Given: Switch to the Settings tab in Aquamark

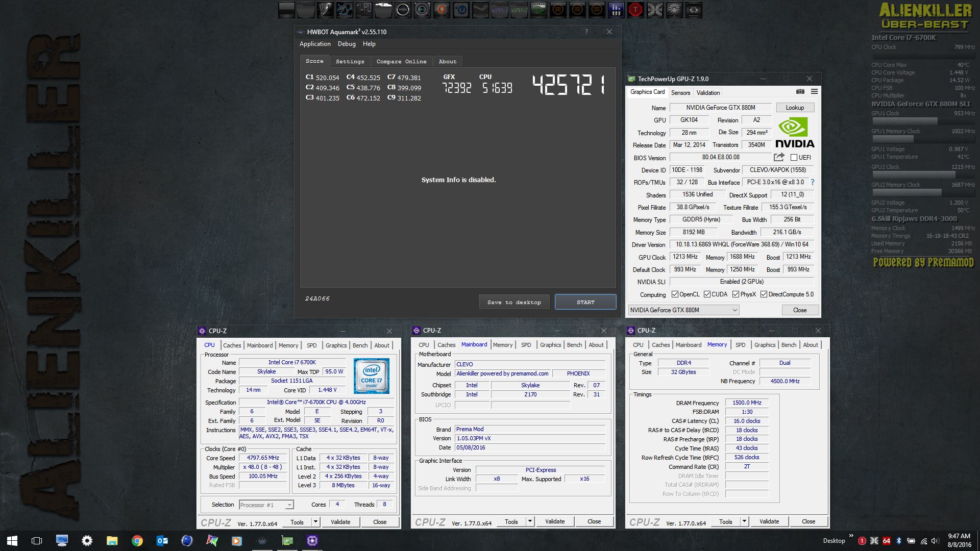Looking at the screenshot, I should point(350,61).
